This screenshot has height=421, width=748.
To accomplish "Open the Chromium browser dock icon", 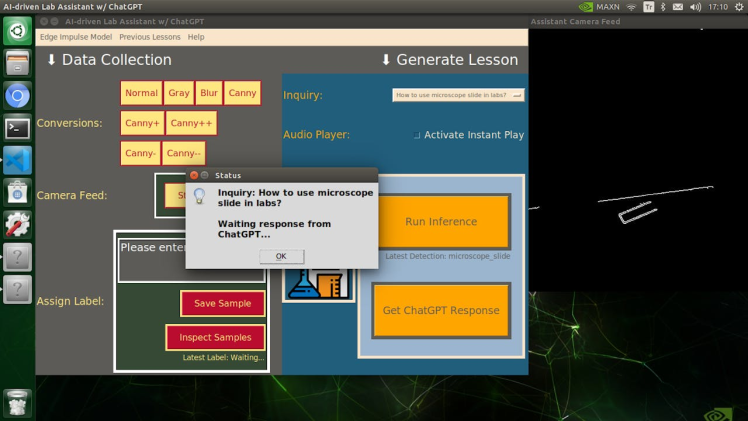I will coord(17,96).
